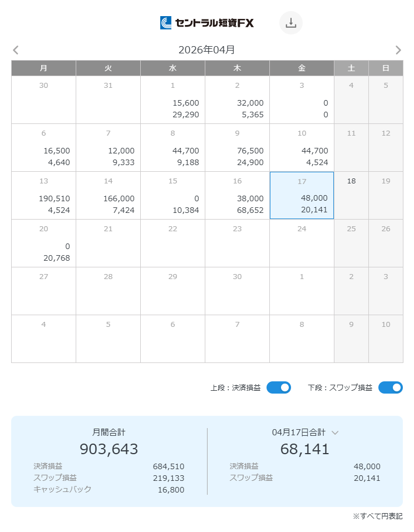Click the 2026年04月 month title

[x=206, y=50]
